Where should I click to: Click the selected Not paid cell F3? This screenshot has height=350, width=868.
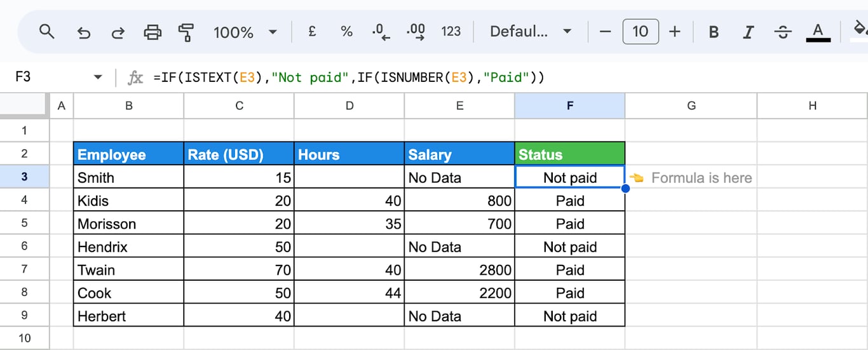coord(570,177)
